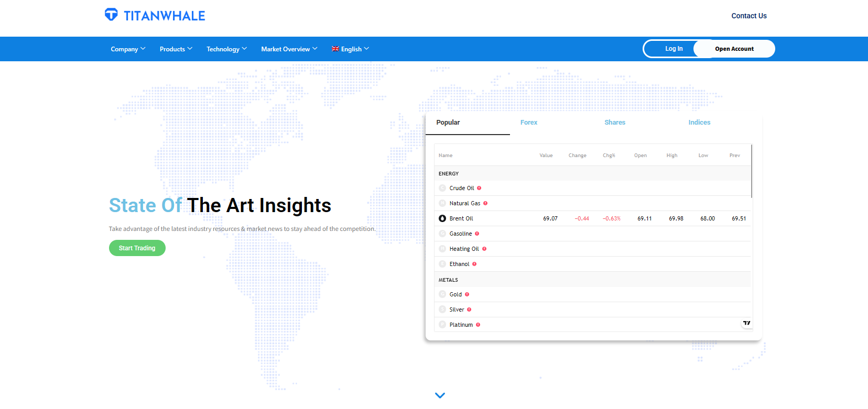The height and width of the screenshot is (409, 868).
Task: Open the Shares tab
Action: (614, 123)
